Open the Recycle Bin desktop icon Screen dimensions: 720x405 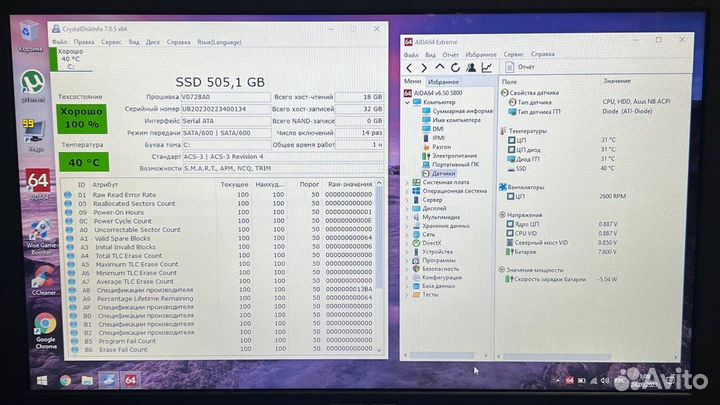[x=30, y=37]
